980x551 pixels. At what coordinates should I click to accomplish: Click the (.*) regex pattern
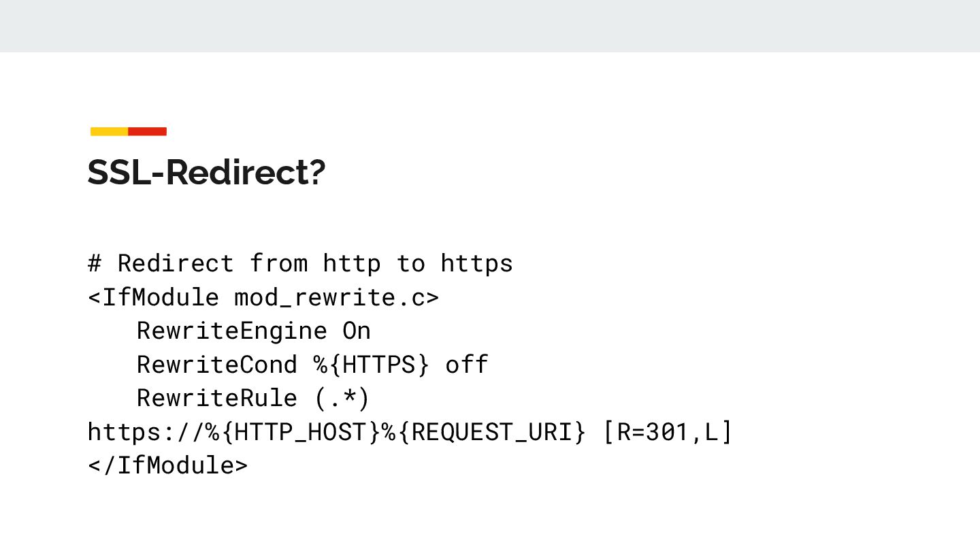pyautogui.click(x=342, y=398)
